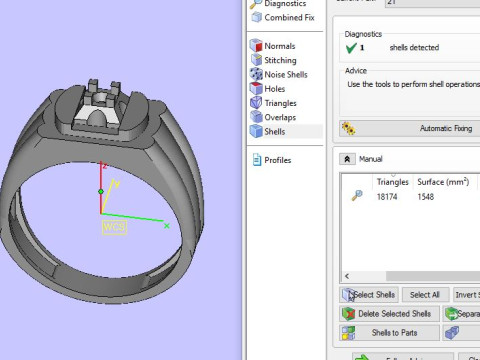Open the Triangles fix page
480x360 pixels.
(280, 103)
